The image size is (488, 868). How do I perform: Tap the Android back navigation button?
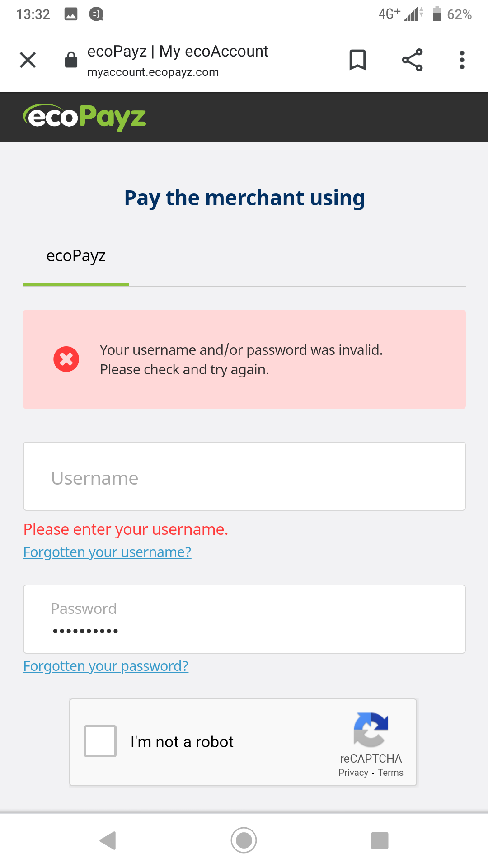[108, 840]
